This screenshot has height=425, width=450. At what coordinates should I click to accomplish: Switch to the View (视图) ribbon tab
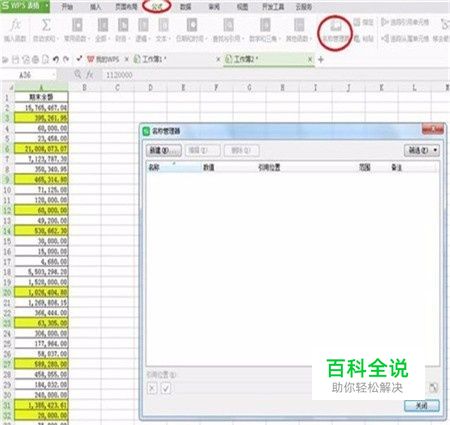click(x=242, y=6)
